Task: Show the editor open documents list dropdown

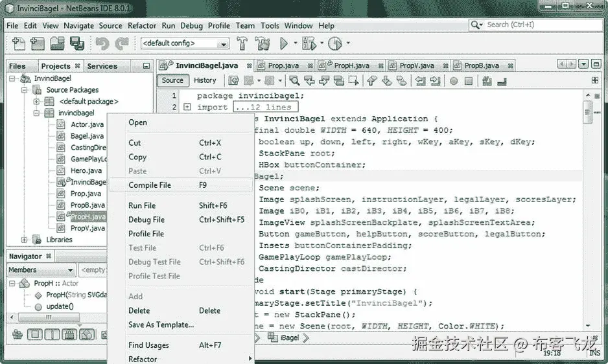Action: pos(583,64)
